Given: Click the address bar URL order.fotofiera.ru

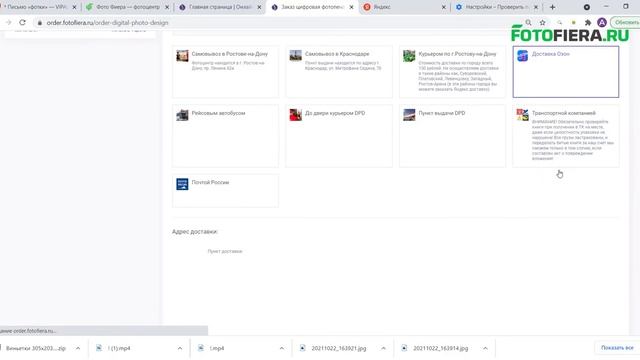Looking at the screenshot, I should tap(107, 23).
